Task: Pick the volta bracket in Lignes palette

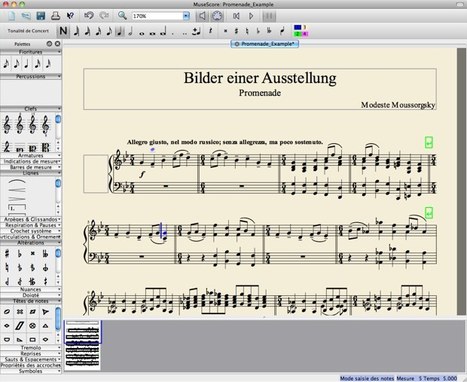Action: (17, 207)
